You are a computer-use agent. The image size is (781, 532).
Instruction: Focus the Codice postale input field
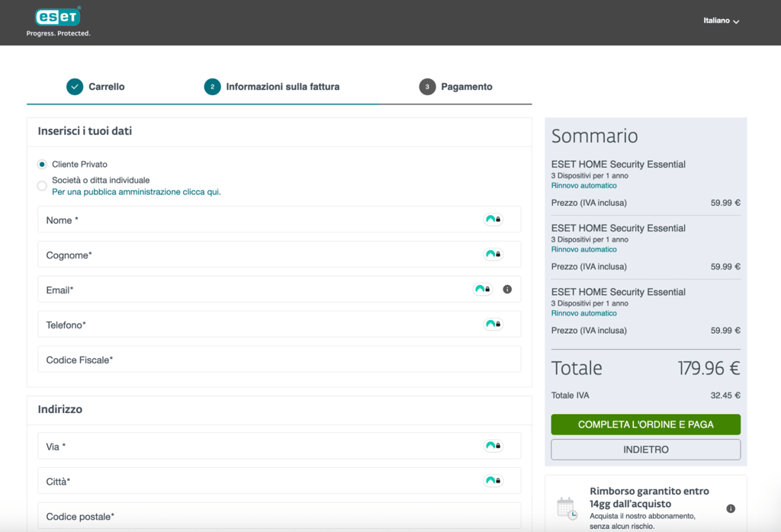(279, 515)
